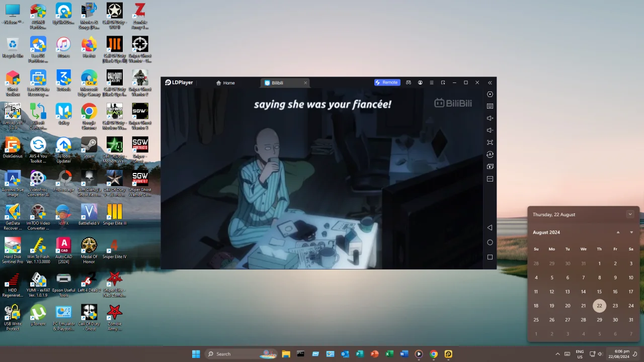Image resolution: width=644 pixels, height=362 pixels.
Task: Open DiskGenius desktop shortcut
Action: pyautogui.click(x=13, y=148)
